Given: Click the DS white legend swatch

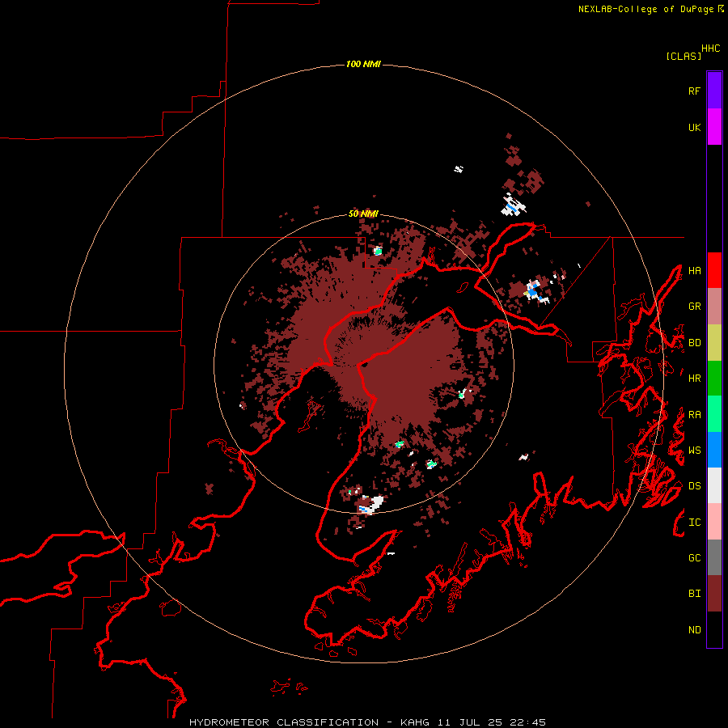Looking at the screenshot, I should [714, 485].
